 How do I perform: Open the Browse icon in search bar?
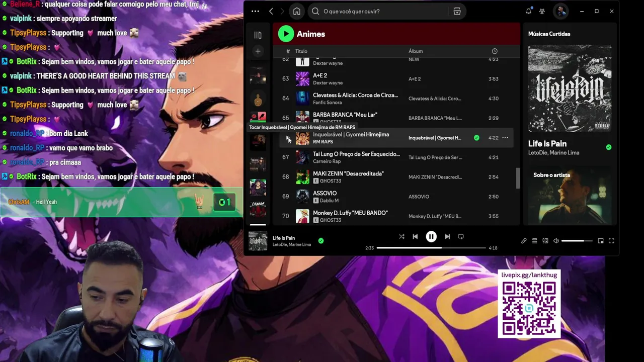pyautogui.click(x=457, y=11)
